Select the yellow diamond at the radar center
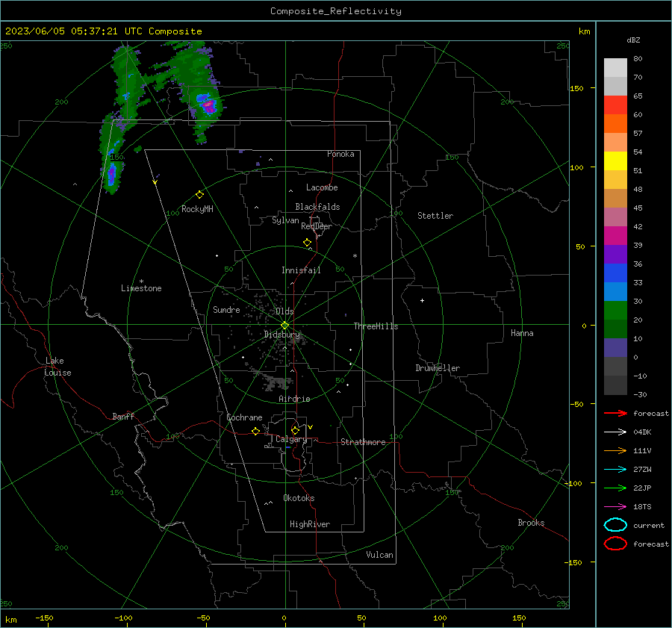The width and height of the screenshot is (672, 628). coord(284,326)
